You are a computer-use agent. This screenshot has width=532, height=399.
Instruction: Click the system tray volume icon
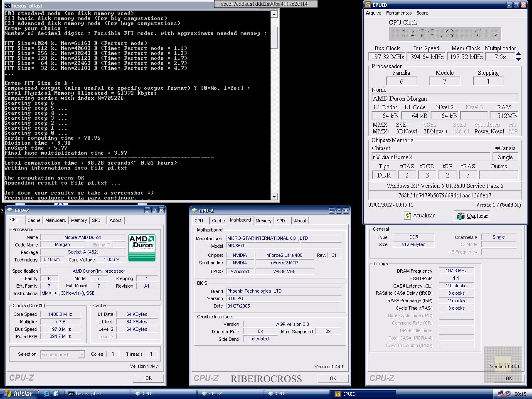pyautogui.click(x=508, y=394)
